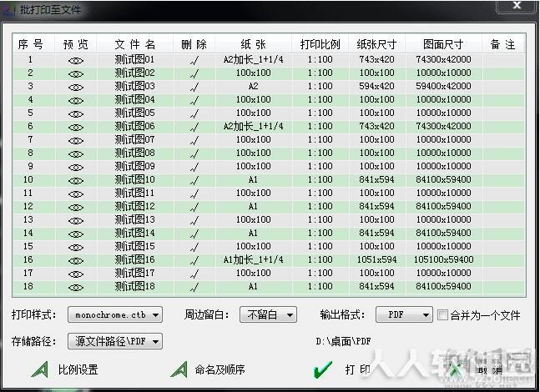Click delete check mark for 测试图01
The width and height of the screenshot is (540, 392).
coord(194,61)
